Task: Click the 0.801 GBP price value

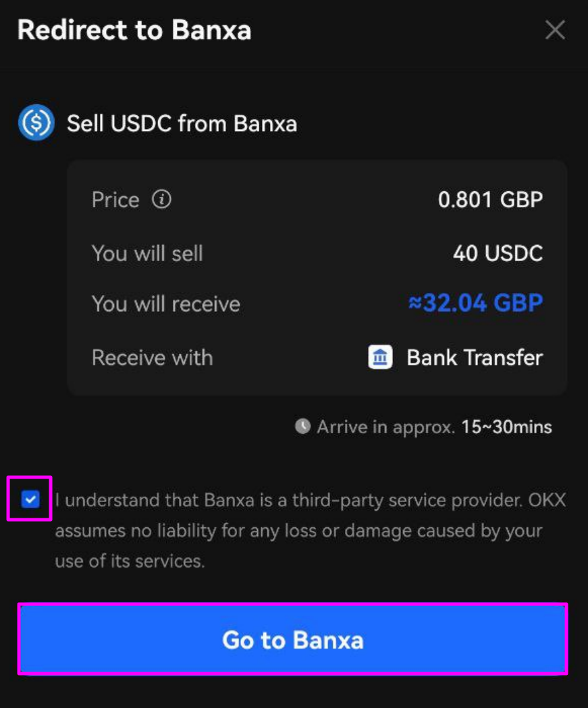Action: click(491, 200)
